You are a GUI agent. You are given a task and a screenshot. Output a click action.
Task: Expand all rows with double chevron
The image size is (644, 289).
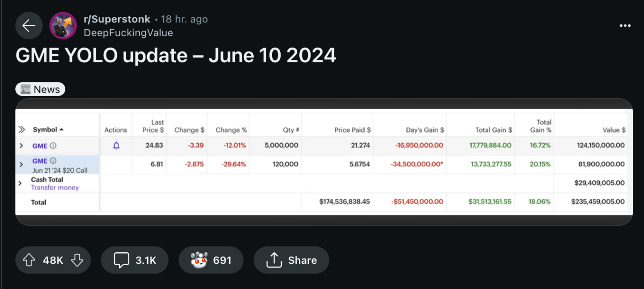tap(21, 130)
